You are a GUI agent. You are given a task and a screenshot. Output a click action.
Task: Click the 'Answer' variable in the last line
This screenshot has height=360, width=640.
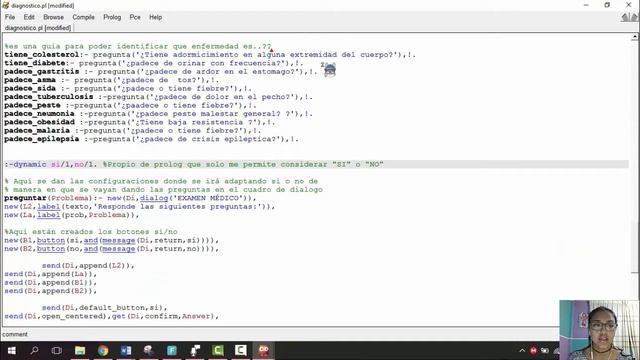click(196, 316)
